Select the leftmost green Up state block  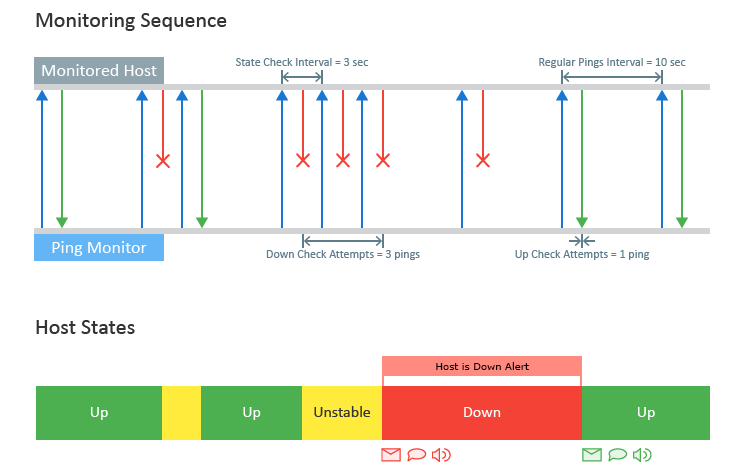click(x=99, y=412)
